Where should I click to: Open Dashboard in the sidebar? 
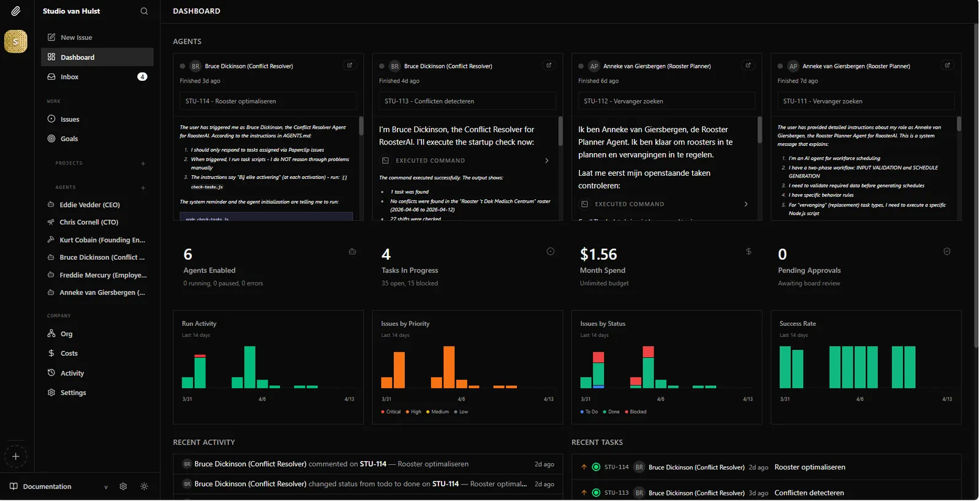[x=97, y=57]
